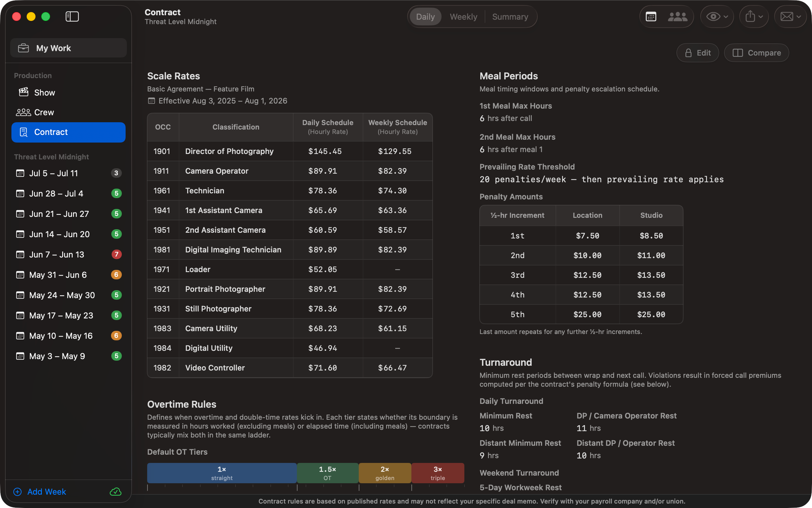The width and height of the screenshot is (812, 508).
Task: Click calendar icon for May 3 – May 9
Action: (x=20, y=356)
